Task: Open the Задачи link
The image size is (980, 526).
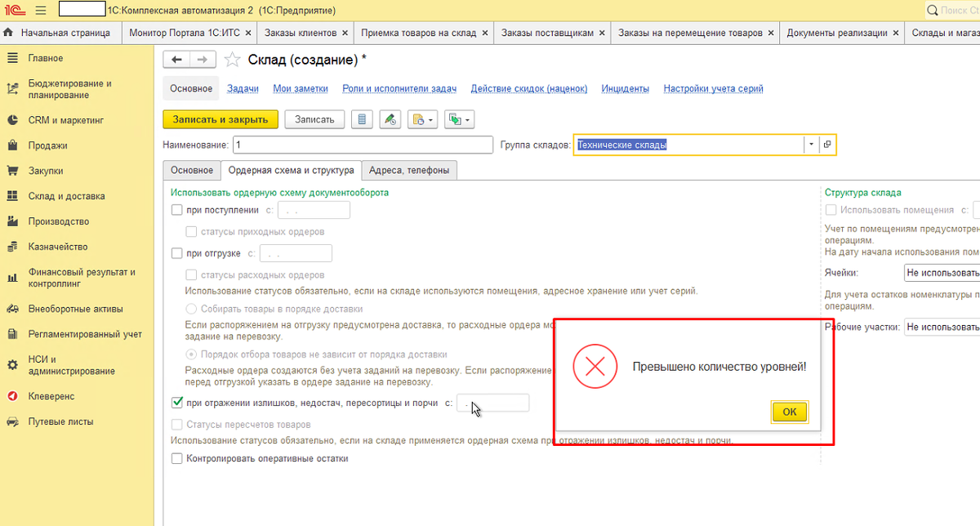Action: click(x=243, y=88)
